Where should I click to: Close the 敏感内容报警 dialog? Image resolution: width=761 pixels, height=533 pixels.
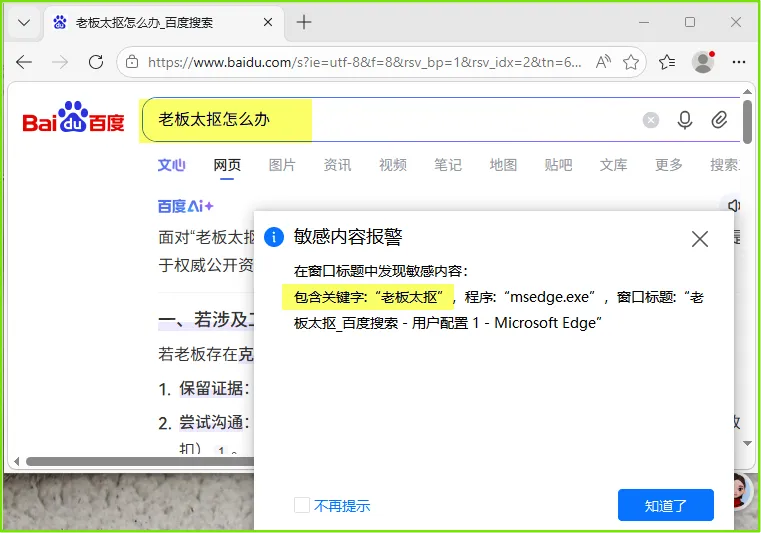(700, 239)
